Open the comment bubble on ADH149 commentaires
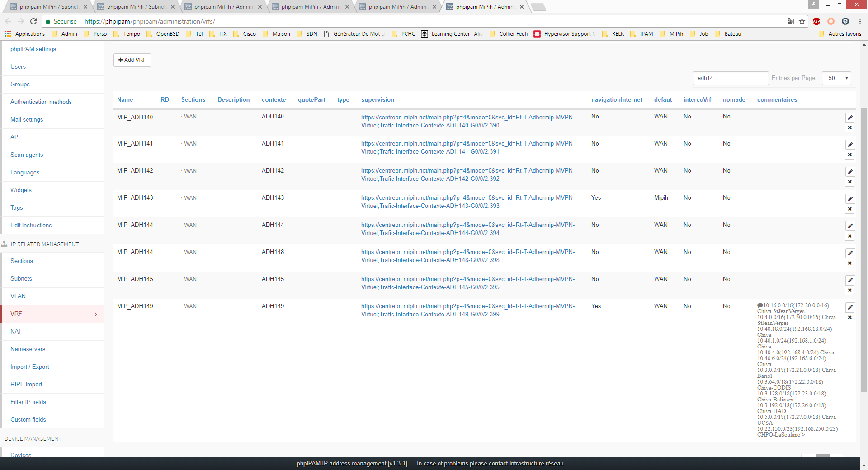 [759, 305]
